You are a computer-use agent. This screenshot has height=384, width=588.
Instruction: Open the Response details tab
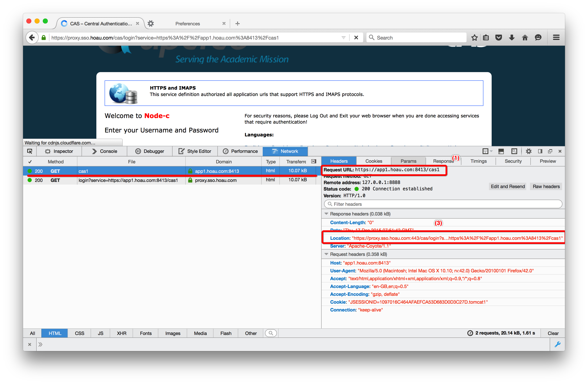point(443,161)
